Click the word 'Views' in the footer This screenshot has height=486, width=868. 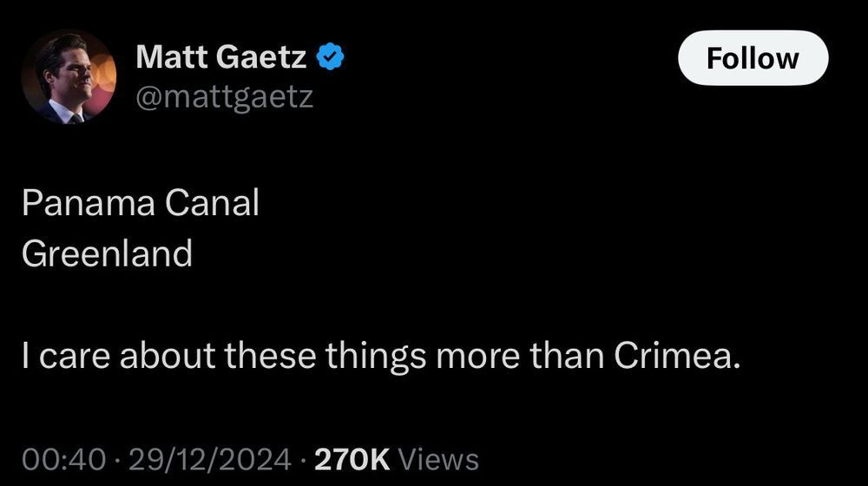point(438,459)
